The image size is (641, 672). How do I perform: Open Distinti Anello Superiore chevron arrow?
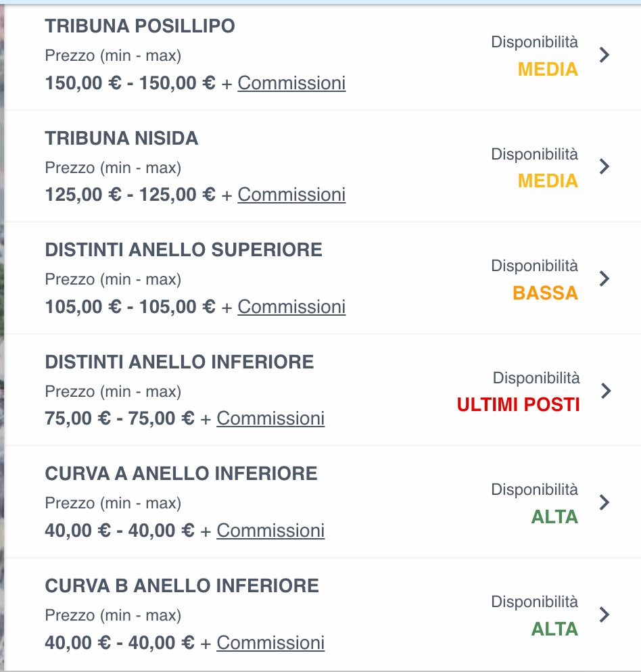point(605,279)
